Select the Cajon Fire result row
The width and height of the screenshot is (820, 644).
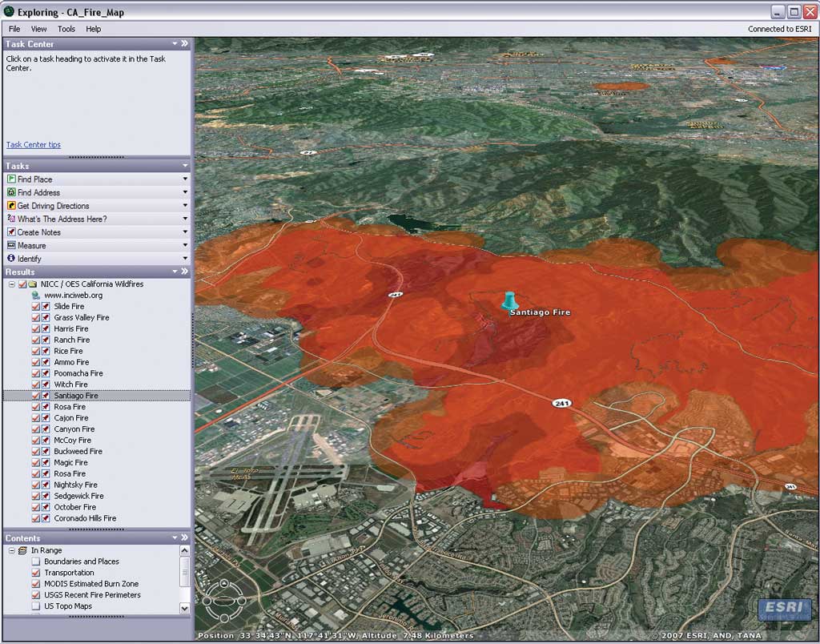(71, 418)
